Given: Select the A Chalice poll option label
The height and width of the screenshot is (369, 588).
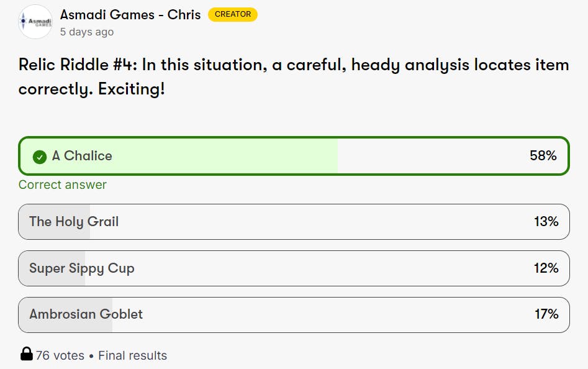Looking at the screenshot, I should click(82, 156).
